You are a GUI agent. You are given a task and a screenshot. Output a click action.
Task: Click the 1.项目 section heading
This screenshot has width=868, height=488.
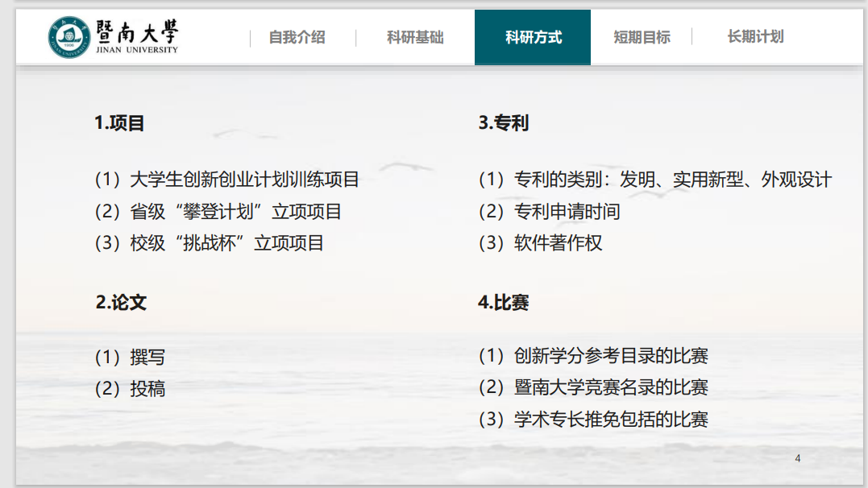pos(119,123)
